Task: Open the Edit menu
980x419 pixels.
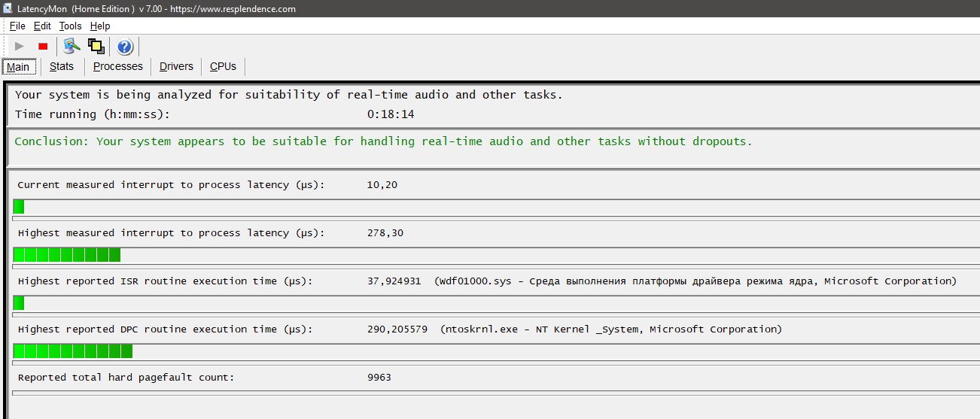Action: point(42,26)
